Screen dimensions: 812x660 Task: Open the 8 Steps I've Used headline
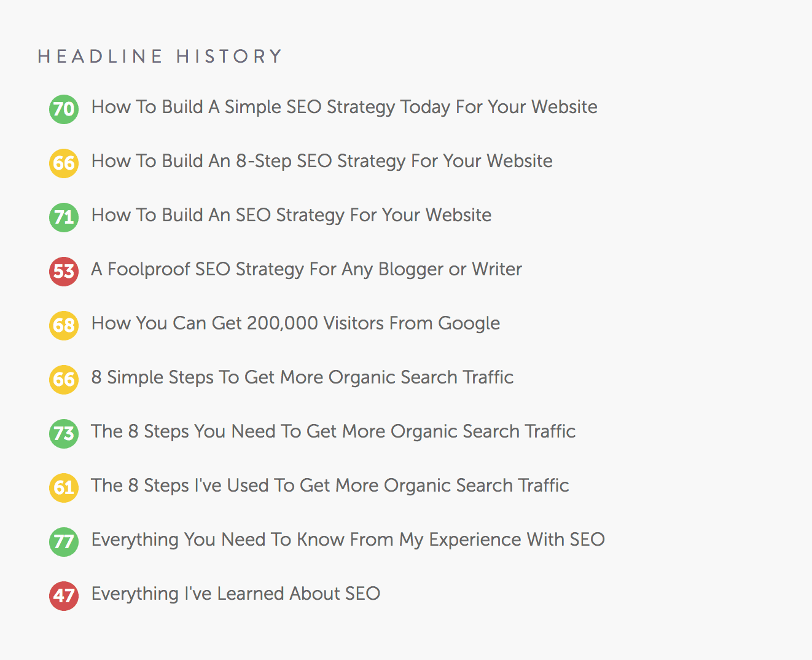[330, 486]
